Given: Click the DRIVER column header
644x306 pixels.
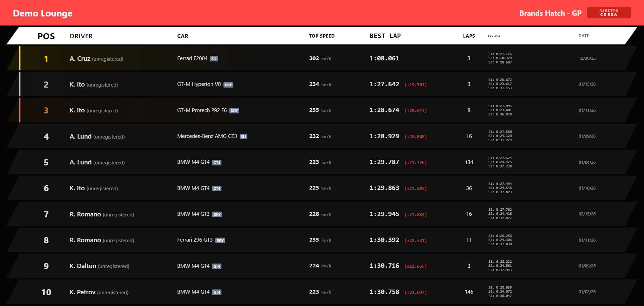Looking at the screenshot, I should coord(81,36).
